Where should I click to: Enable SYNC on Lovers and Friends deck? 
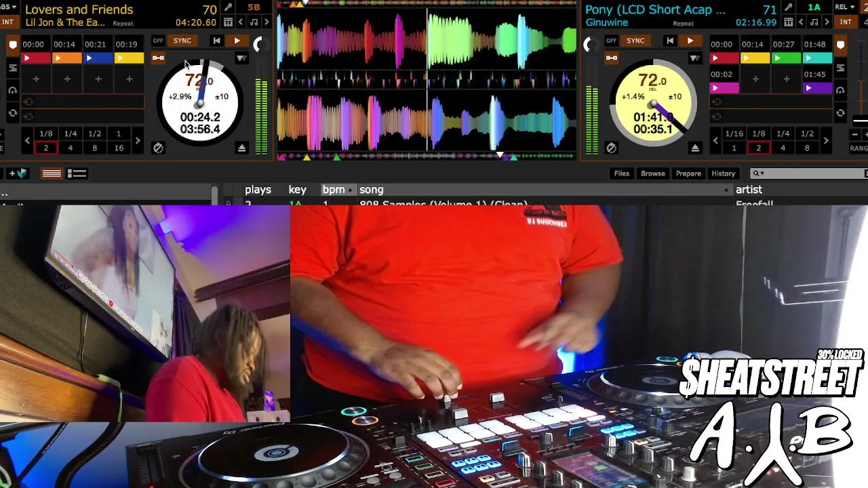click(x=182, y=41)
